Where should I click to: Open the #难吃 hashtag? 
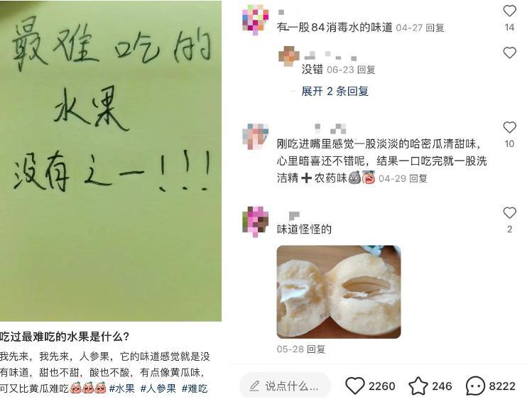tap(195, 388)
